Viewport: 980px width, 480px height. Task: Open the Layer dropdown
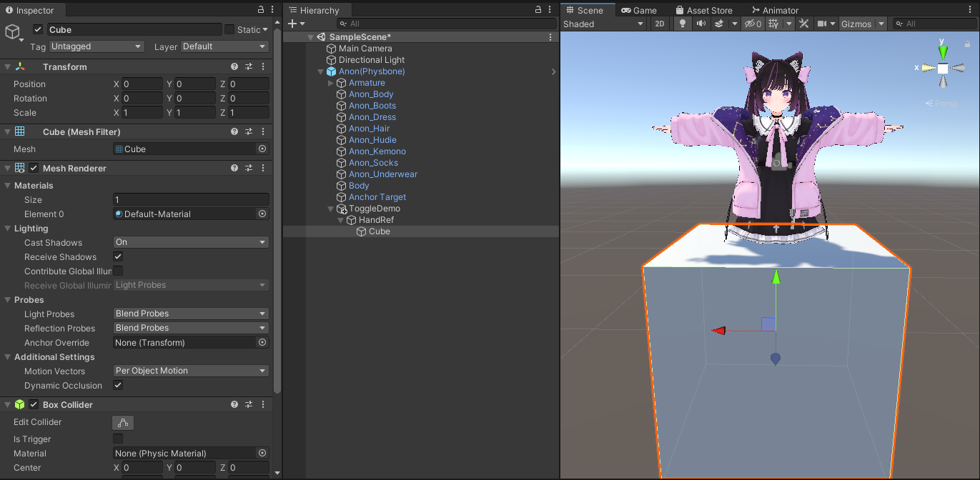pyautogui.click(x=224, y=46)
